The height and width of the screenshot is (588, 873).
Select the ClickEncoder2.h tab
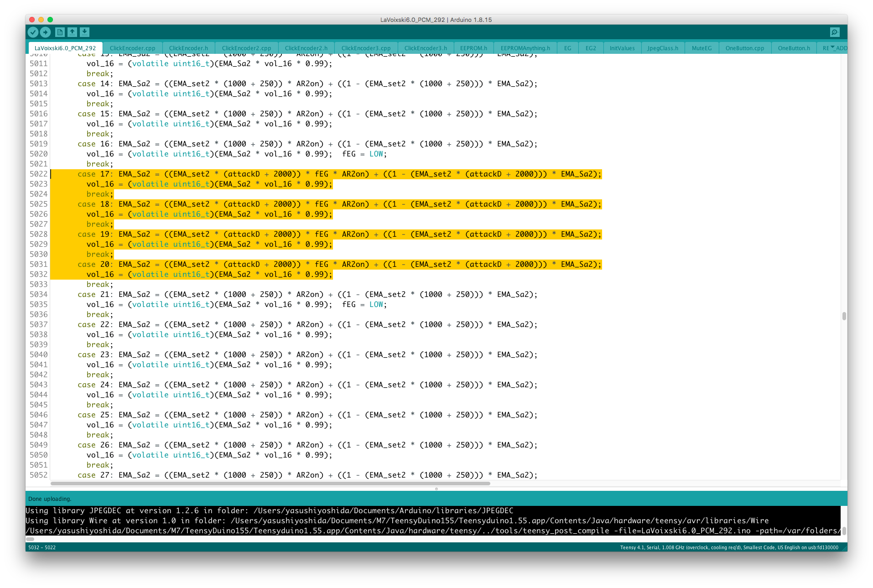(306, 48)
